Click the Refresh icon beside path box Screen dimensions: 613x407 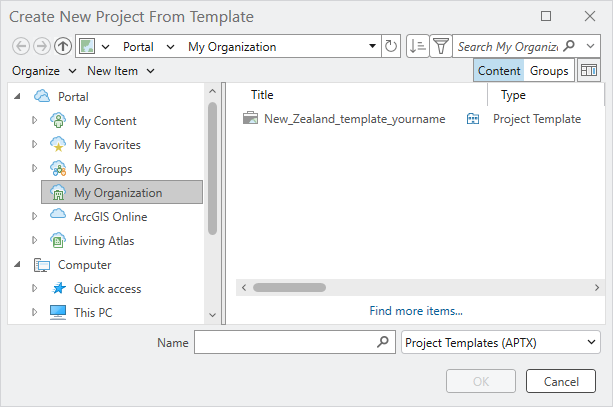point(390,46)
